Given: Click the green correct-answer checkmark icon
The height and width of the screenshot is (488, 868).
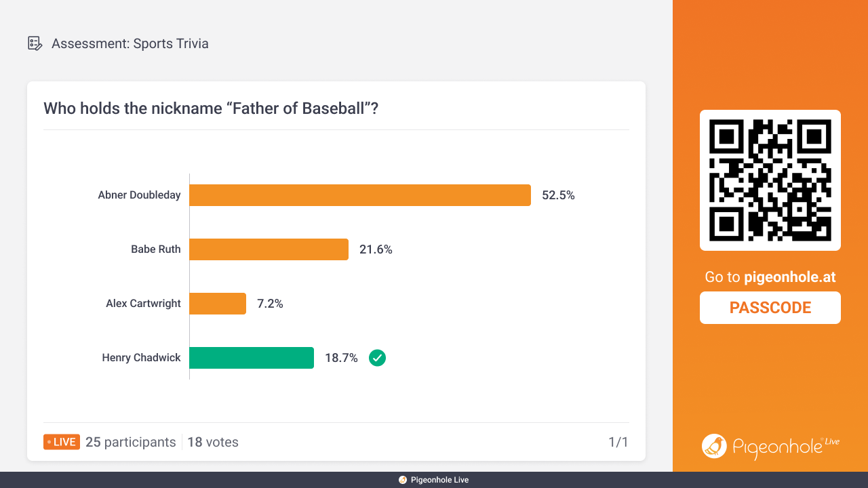Looking at the screenshot, I should tap(377, 358).
